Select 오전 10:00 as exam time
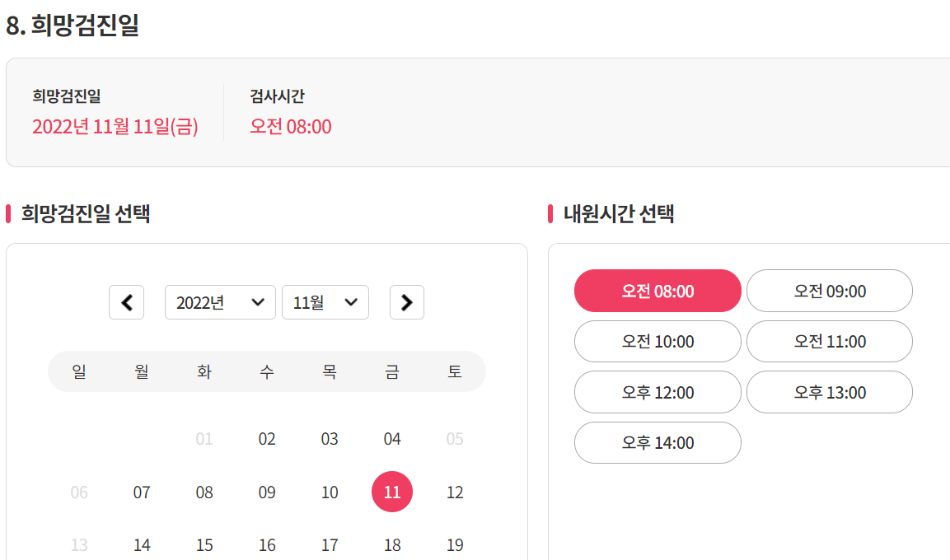 pyautogui.click(x=658, y=341)
